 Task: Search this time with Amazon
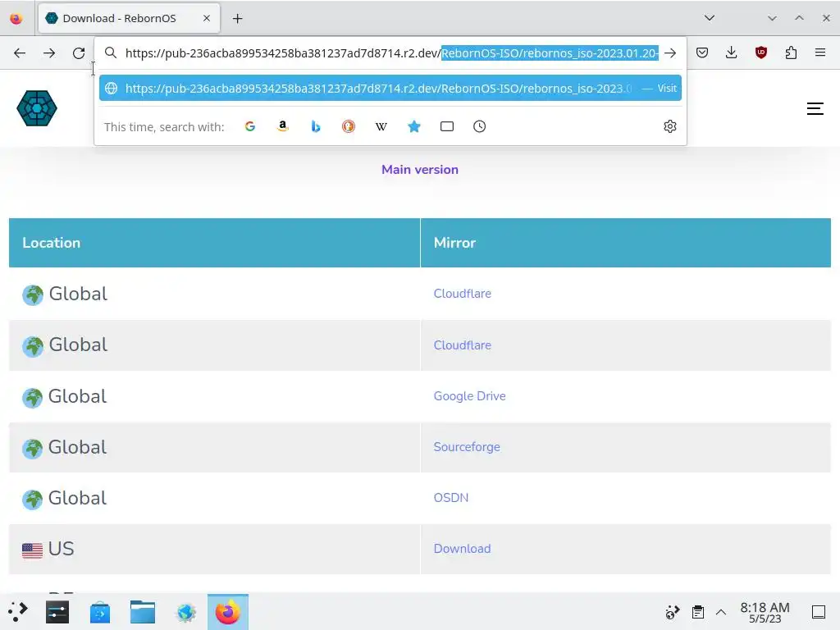[x=283, y=126]
